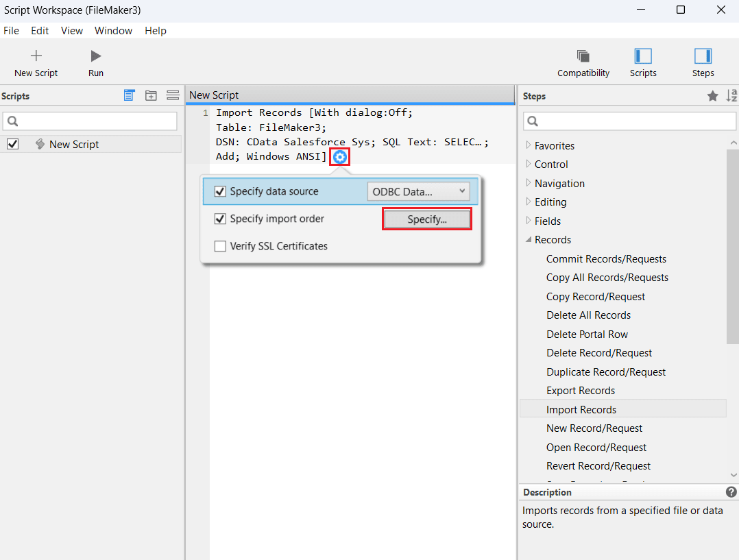Collapse the Records steps category
Screen dimensions: 739x560
click(529, 240)
